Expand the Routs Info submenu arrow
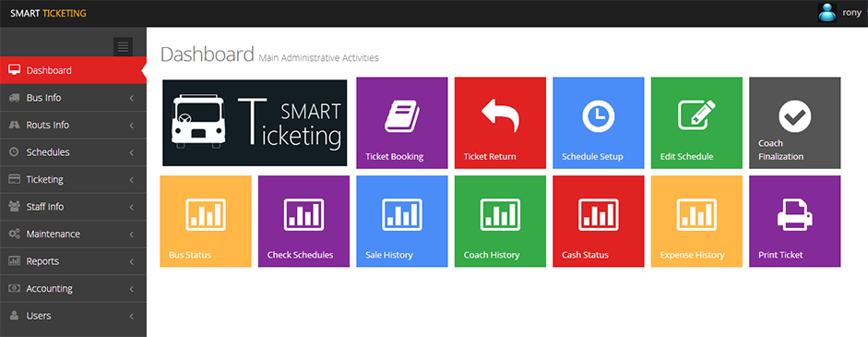Image resolution: width=868 pixels, height=337 pixels. [132, 126]
